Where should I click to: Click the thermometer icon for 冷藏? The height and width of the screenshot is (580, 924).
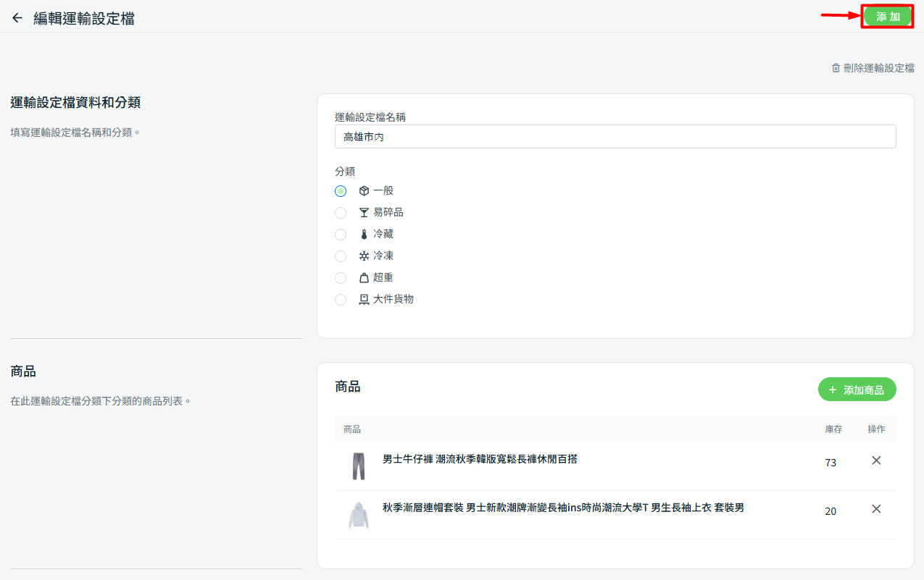coord(364,235)
